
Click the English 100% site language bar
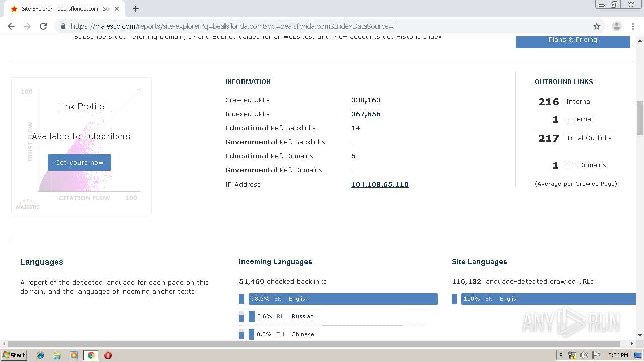click(548, 299)
